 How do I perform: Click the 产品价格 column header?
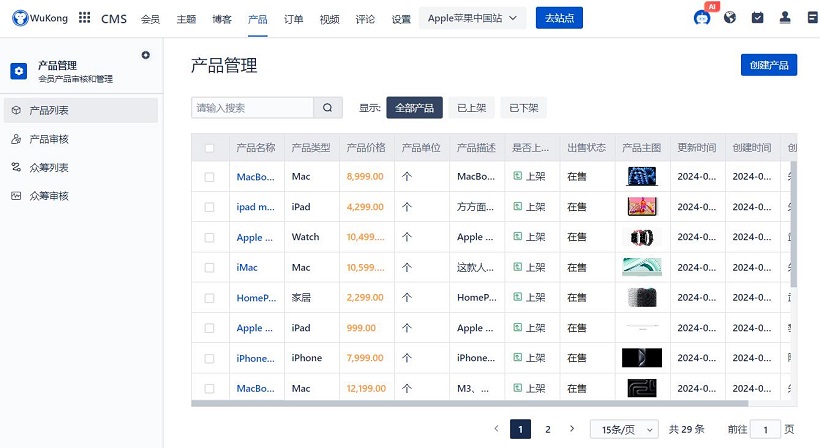[x=366, y=148]
